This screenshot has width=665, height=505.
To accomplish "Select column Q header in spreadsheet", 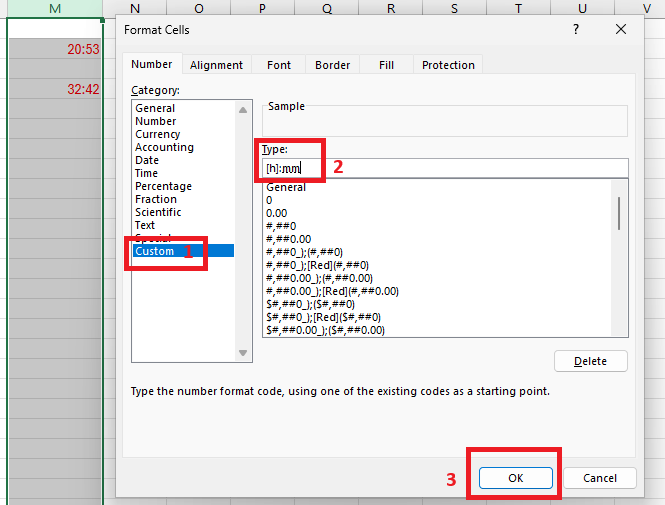I will pos(327,8).
